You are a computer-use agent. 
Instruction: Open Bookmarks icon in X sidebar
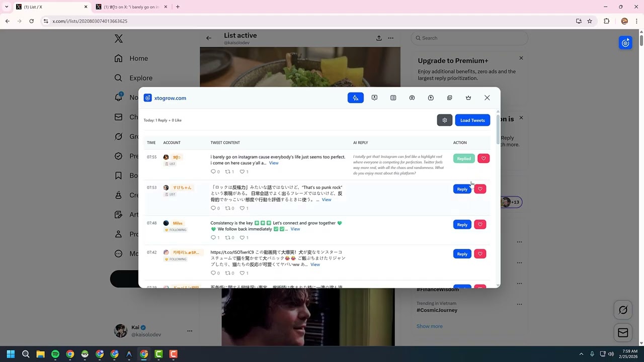tap(118, 175)
